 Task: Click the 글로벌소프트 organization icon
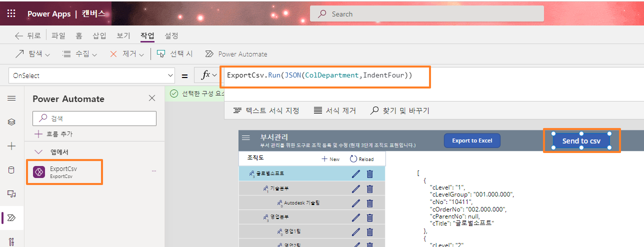(251, 174)
